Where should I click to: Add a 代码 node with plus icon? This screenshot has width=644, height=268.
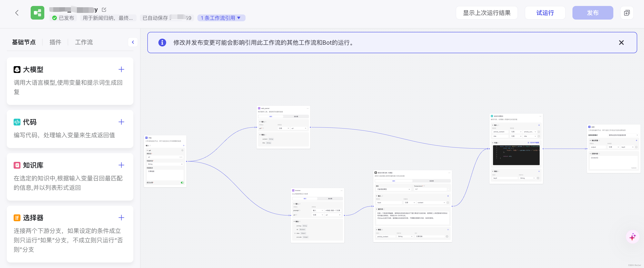(121, 122)
